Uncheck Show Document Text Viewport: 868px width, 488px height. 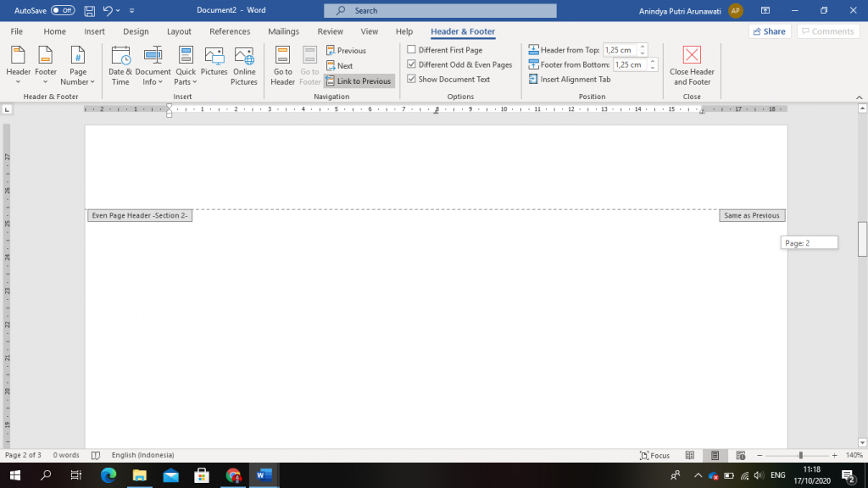click(x=411, y=79)
